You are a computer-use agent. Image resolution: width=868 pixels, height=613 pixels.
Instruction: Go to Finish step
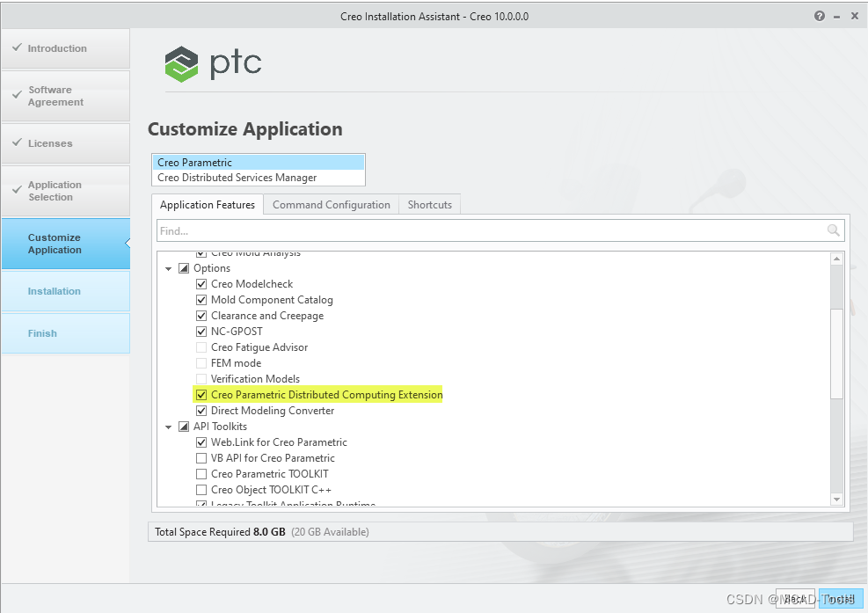[66, 333]
